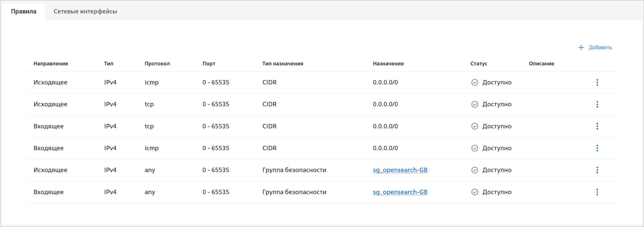Open actions menu for incoming icmp rule

[x=597, y=148]
